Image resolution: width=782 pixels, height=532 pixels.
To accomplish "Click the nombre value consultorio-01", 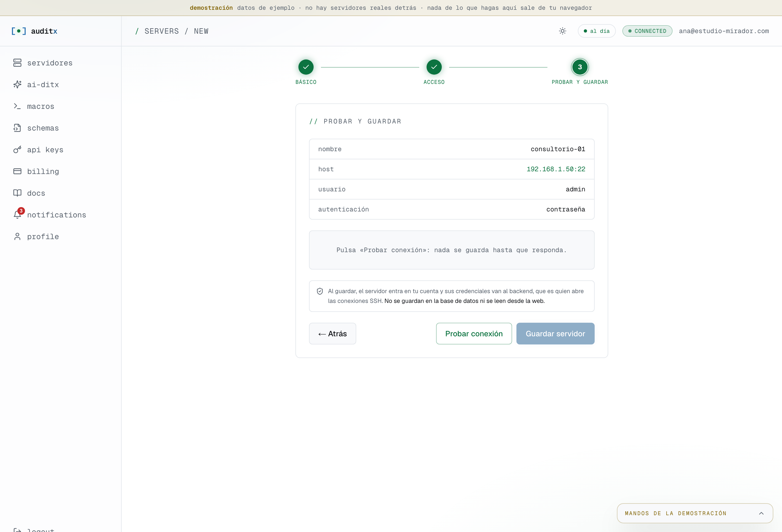I will [557, 149].
